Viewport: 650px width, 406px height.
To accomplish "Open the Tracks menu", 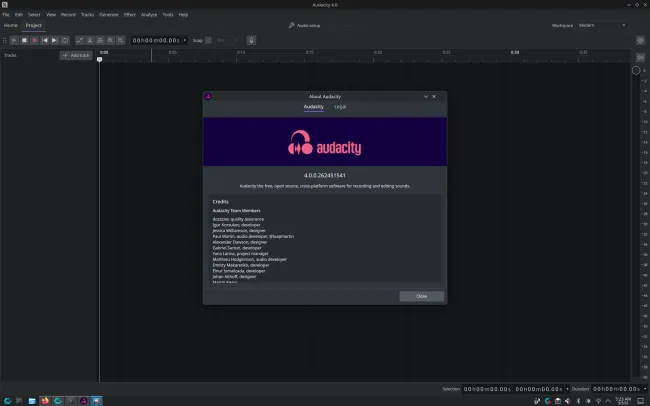I will 87,15.
